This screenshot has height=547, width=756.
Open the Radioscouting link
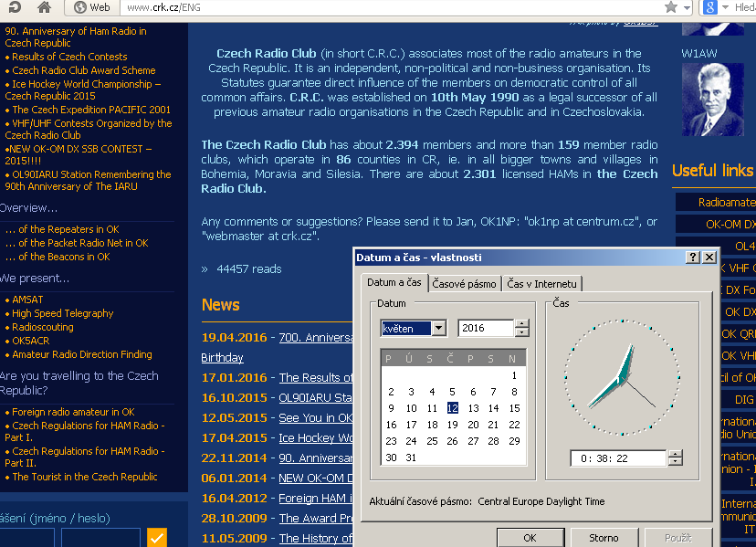coord(43,327)
